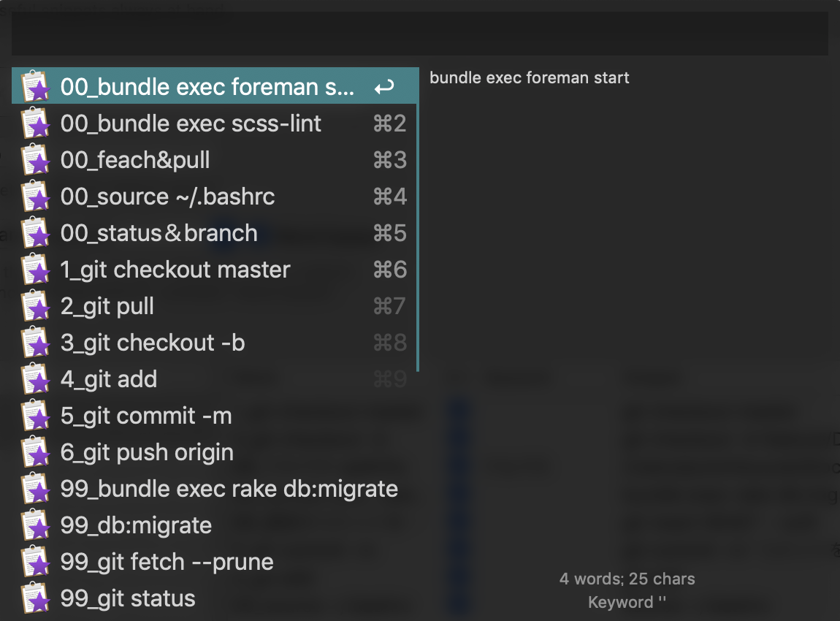This screenshot has height=621, width=840.
Task: Click the snippet icon beside 6_git push origin
Action: [x=35, y=452]
